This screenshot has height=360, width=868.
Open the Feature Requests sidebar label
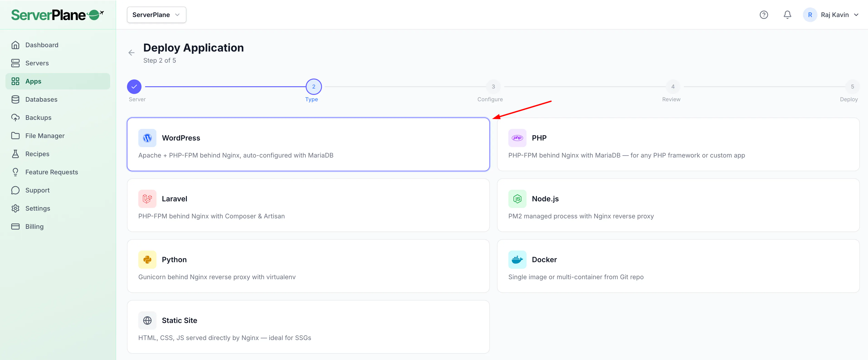[51, 172]
